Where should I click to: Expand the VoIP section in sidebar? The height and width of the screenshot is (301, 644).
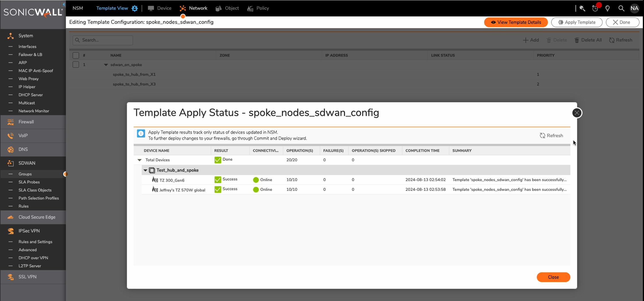(33, 136)
